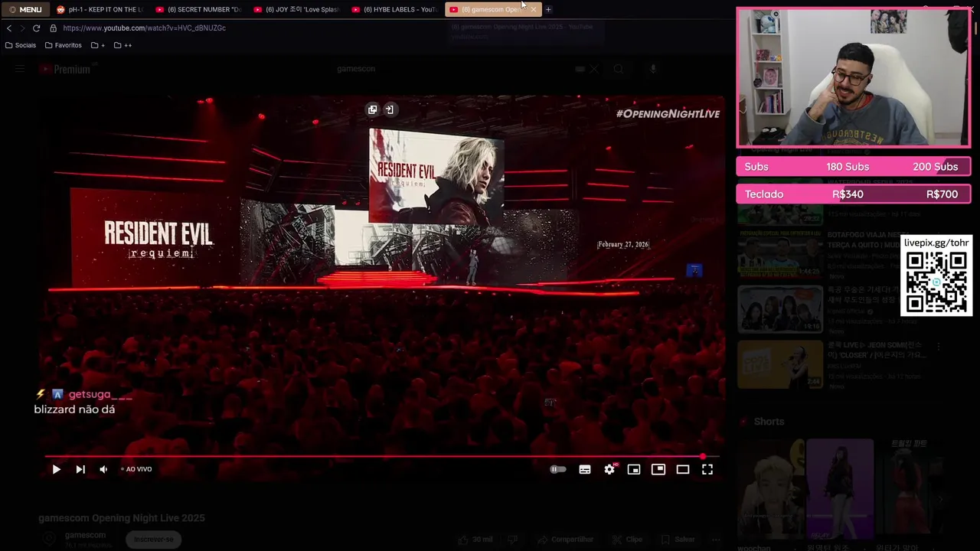
Task: Open the '+' bookmarks folder
Action: click(98, 45)
